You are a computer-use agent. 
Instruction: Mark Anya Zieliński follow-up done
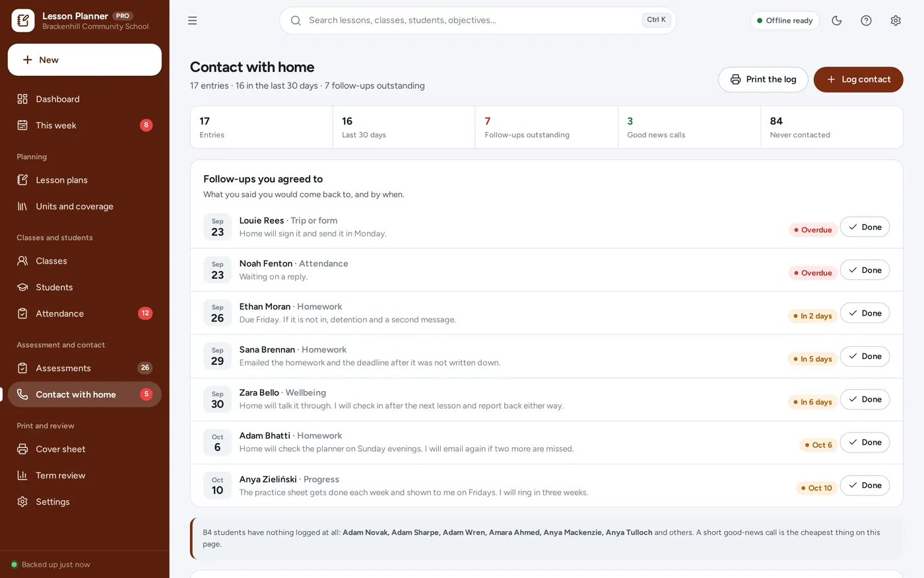click(865, 486)
